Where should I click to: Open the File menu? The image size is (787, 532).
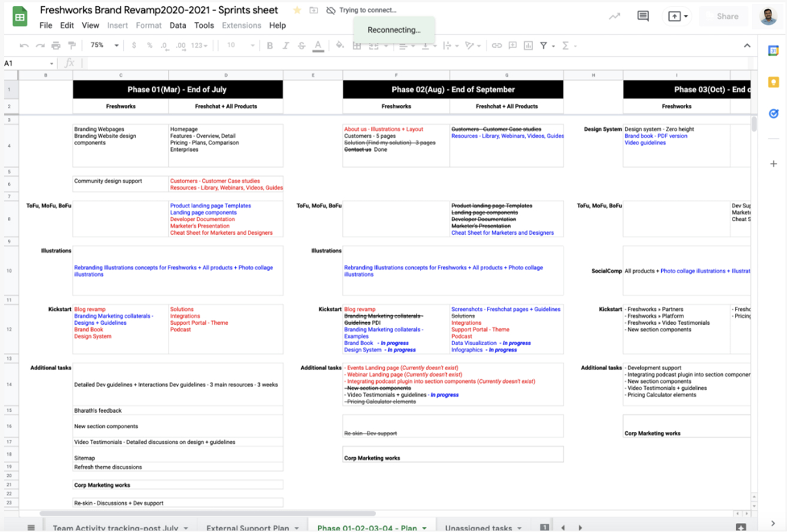(46, 26)
